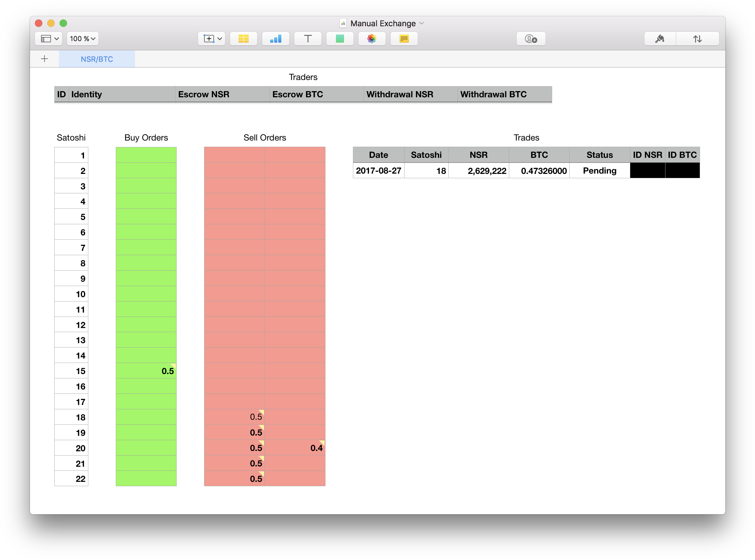The height and width of the screenshot is (560, 755).
Task: Add a Comment with yellow note icon
Action: [x=404, y=39]
